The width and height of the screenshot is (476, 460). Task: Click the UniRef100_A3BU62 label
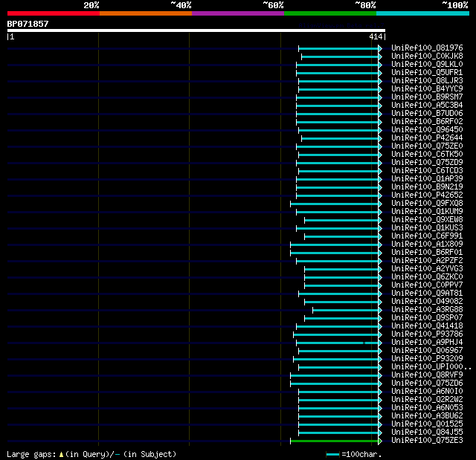click(x=427, y=416)
